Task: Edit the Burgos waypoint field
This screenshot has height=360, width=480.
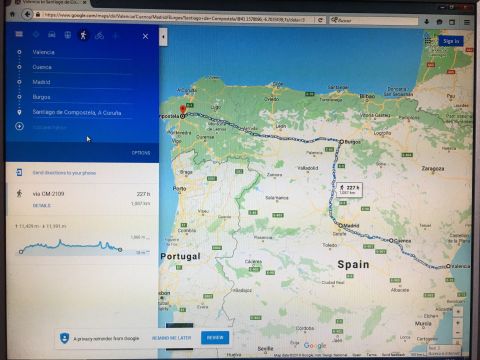Action: pos(82,97)
